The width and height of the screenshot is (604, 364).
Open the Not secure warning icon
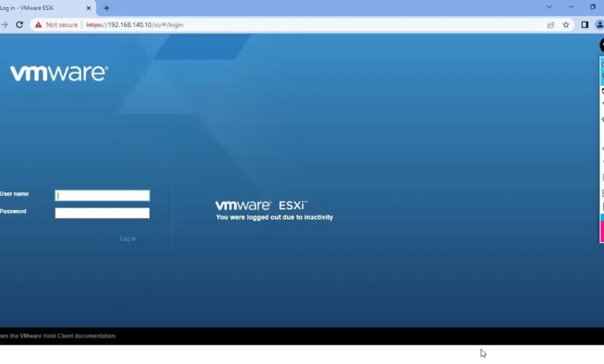tap(38, 25)
